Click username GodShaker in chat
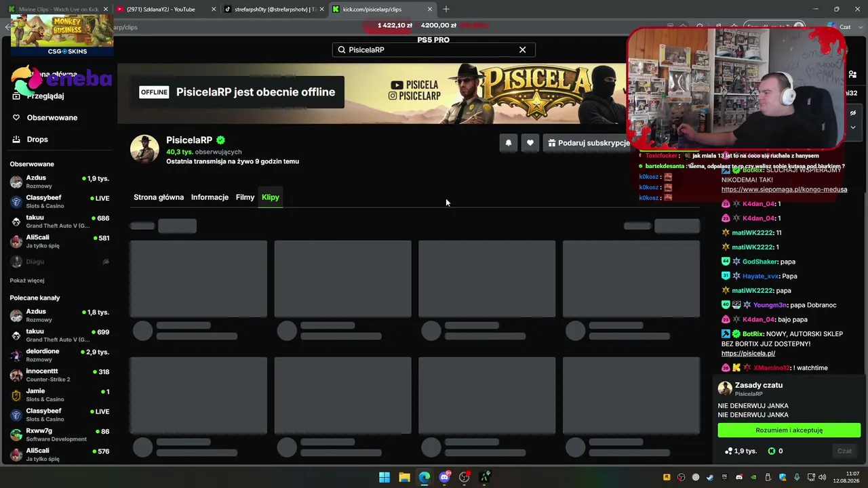 click(x=759, y=262)
